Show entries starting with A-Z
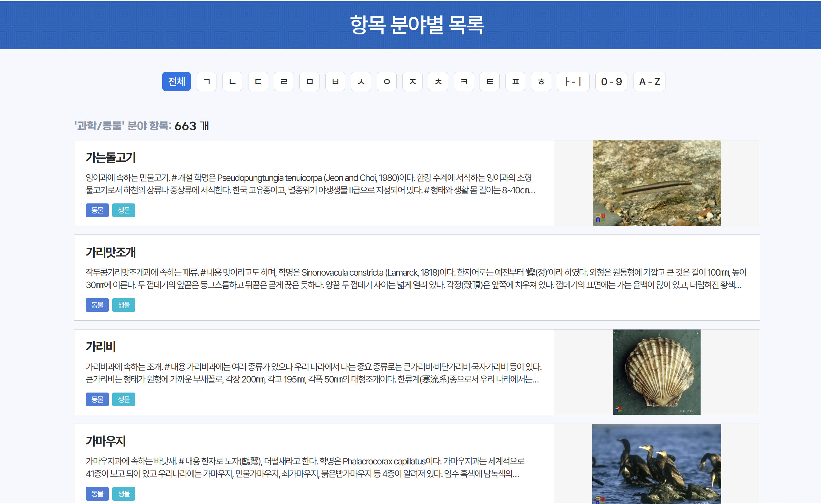 point(649,81)
